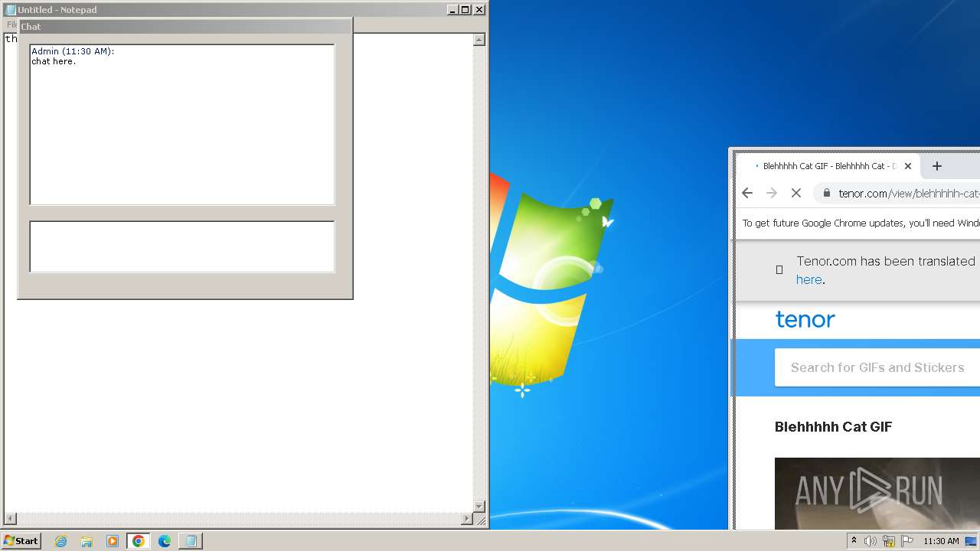Image resolution: width=980 pixels, height=551 pixels.
Task: Maximize the Notepad window
Action: point(465,10)
